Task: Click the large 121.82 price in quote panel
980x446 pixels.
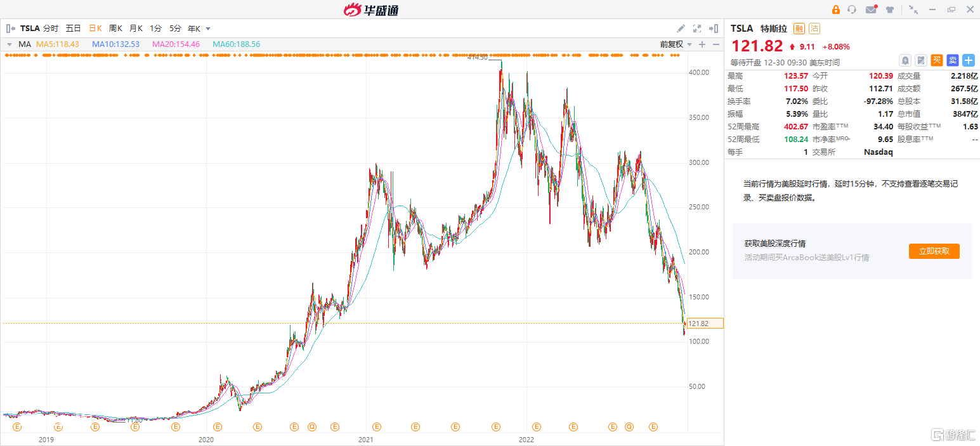Action: tap(757, 46)
